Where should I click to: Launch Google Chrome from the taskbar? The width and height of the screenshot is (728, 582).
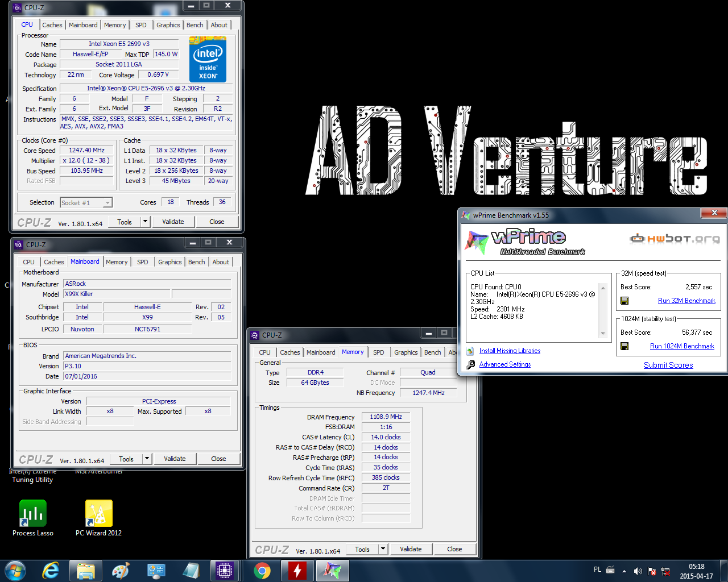[x=262, y=571]
